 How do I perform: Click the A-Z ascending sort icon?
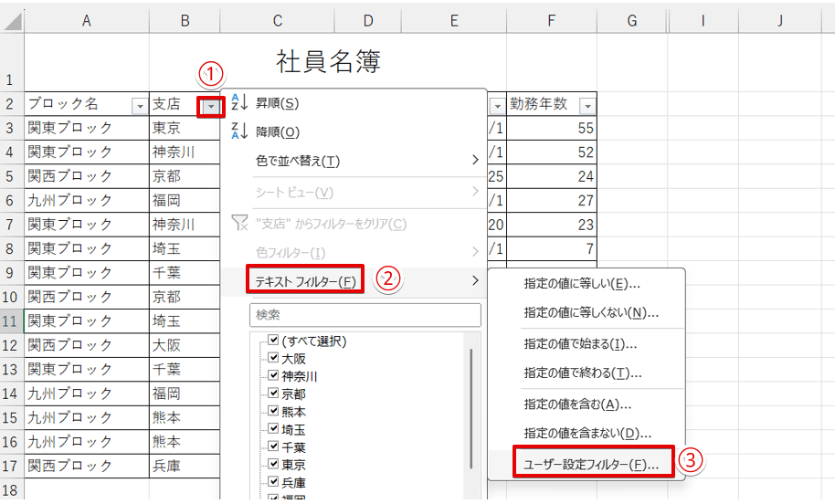pos(239,101)
